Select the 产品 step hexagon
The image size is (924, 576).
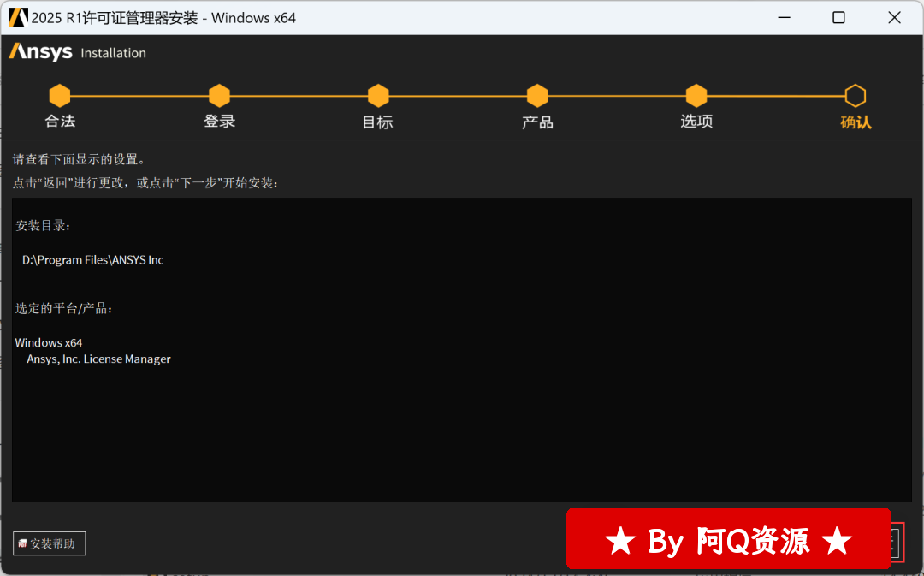(x=537, y=96)
